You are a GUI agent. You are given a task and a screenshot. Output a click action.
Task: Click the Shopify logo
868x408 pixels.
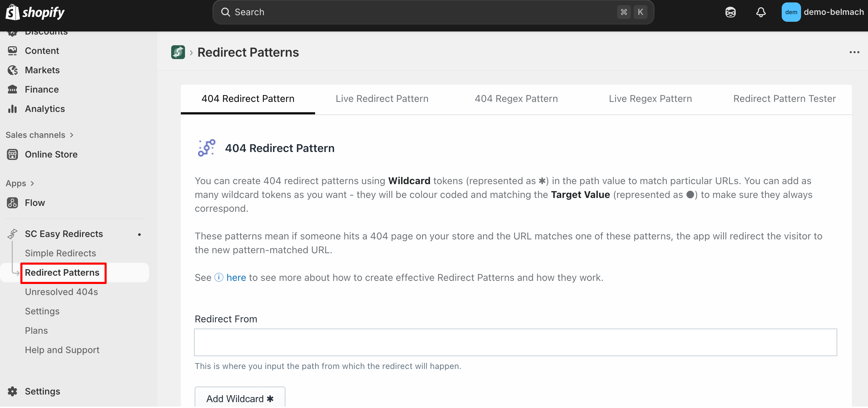click(x=35, y=12)
